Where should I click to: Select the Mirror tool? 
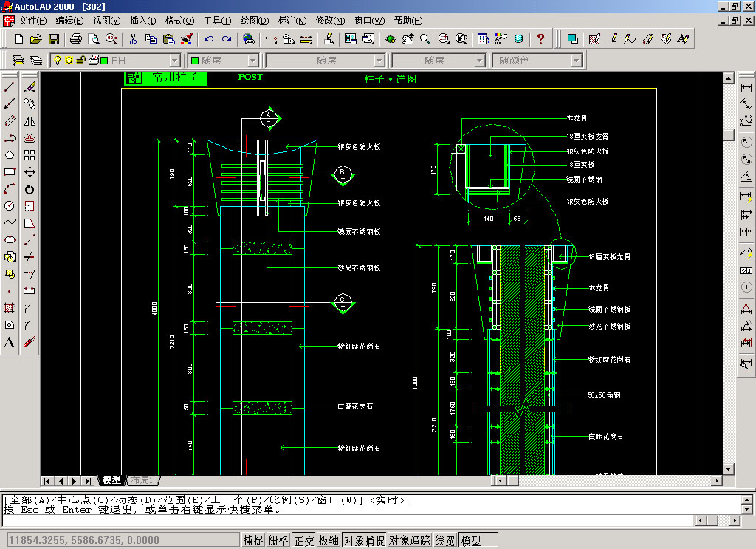[x=30, y=121]
